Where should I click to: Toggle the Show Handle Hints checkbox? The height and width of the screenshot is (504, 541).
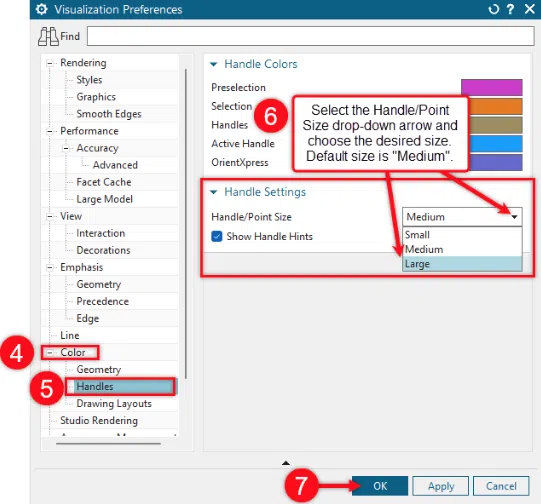[217, 236]
